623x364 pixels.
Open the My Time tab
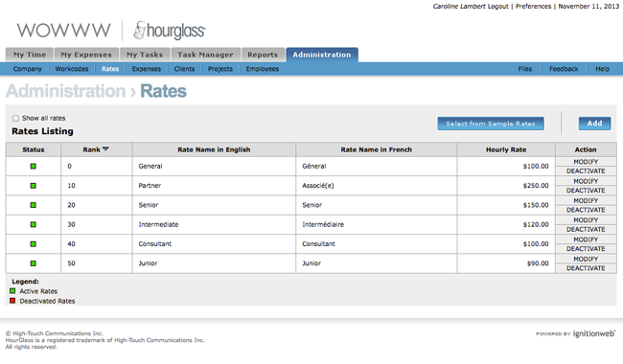[x=30, y=55]
